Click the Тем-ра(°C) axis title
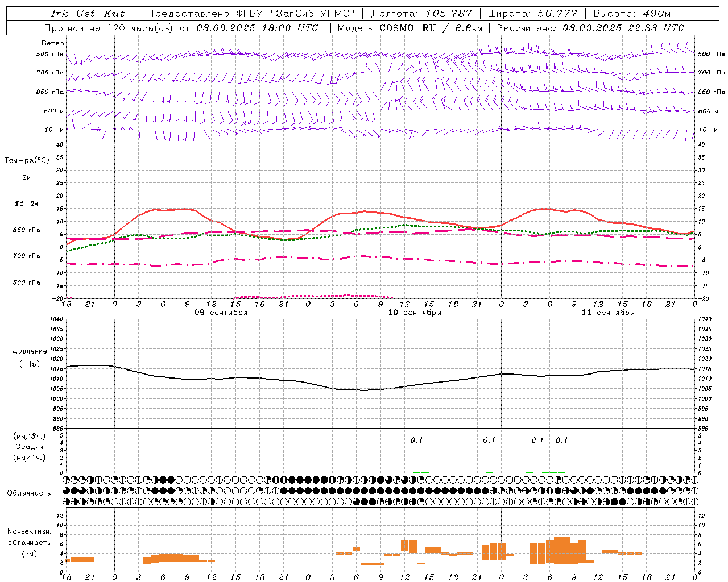This screenshot has height=582, width=728. (27, 161)
